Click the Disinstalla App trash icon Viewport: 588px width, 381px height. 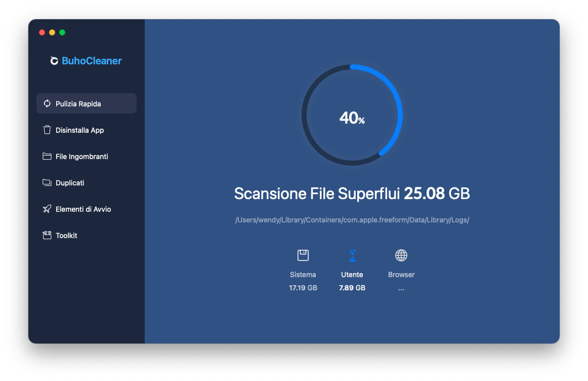(47, 130)
